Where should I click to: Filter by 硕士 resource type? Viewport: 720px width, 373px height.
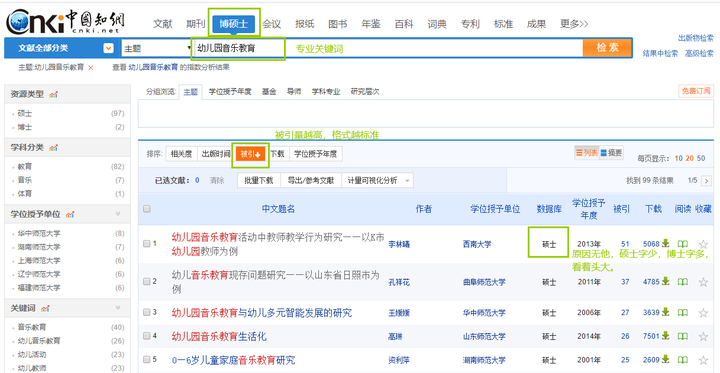(25, 113)
